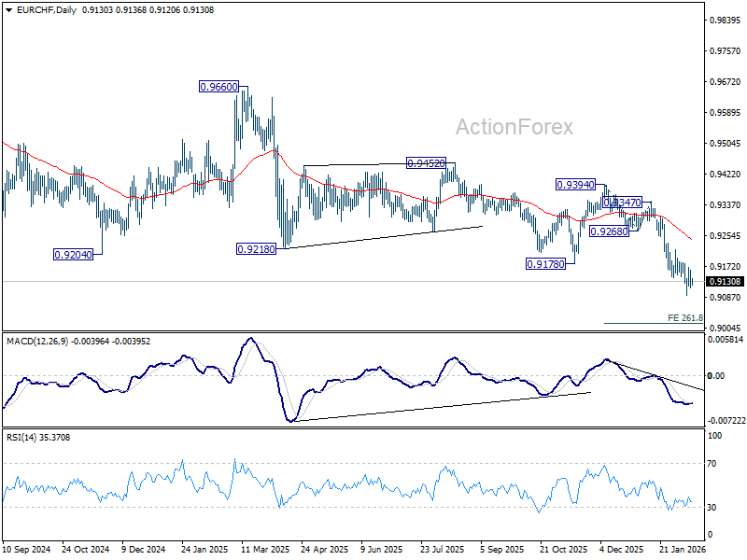Click the RSI(14) indicator title

pos(21,438)
